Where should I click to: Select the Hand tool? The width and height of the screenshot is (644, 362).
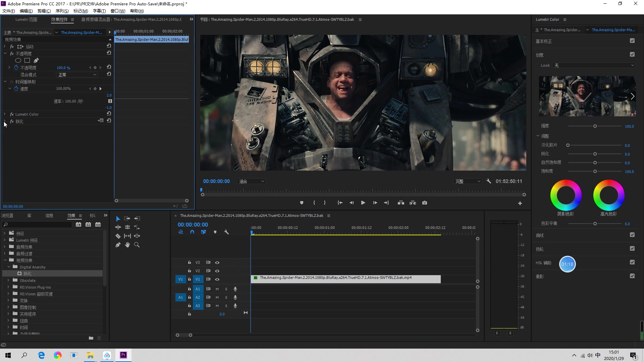(x=127, y=245)
